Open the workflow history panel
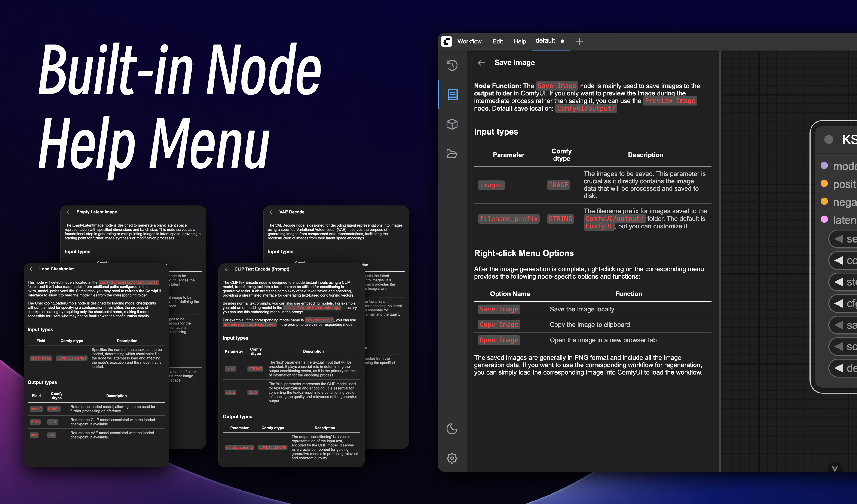 452,65
